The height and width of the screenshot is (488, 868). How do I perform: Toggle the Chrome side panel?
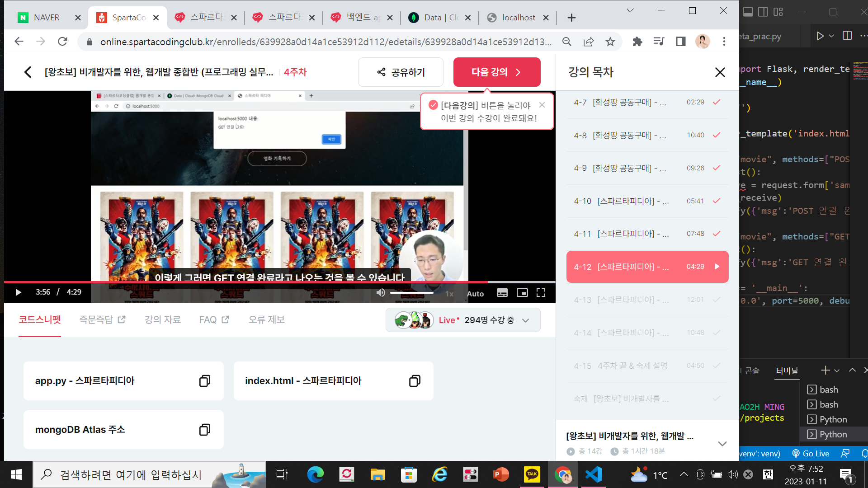pos(680,42)
